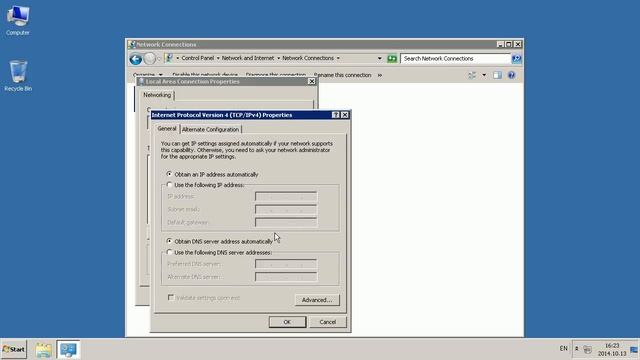
Task: Click the Default gateway input field
Action: pos(286,222)
